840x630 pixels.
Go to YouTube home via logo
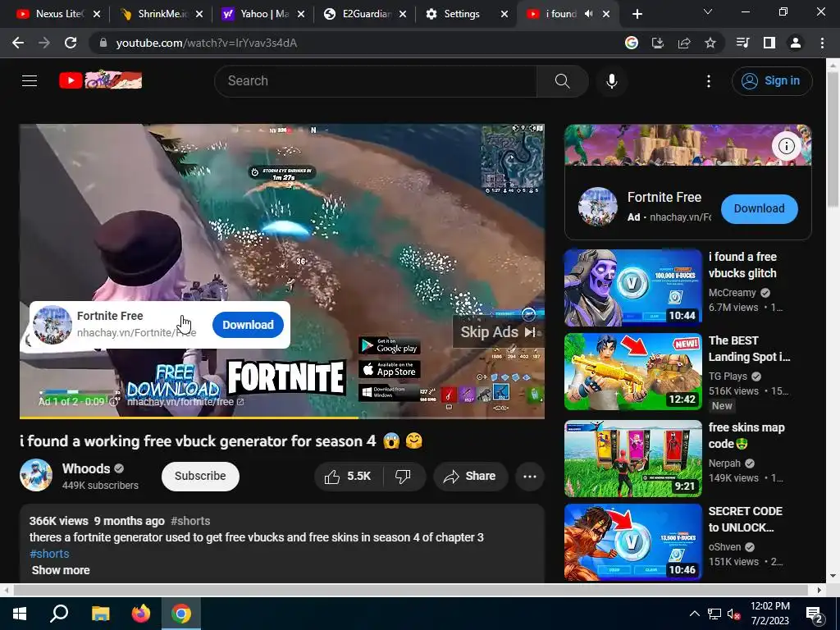pos(100,80)
